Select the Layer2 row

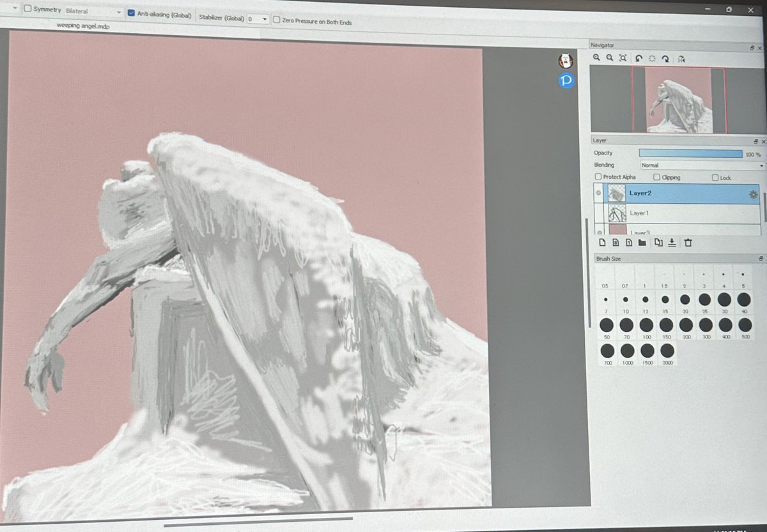(x=677, y=194)
